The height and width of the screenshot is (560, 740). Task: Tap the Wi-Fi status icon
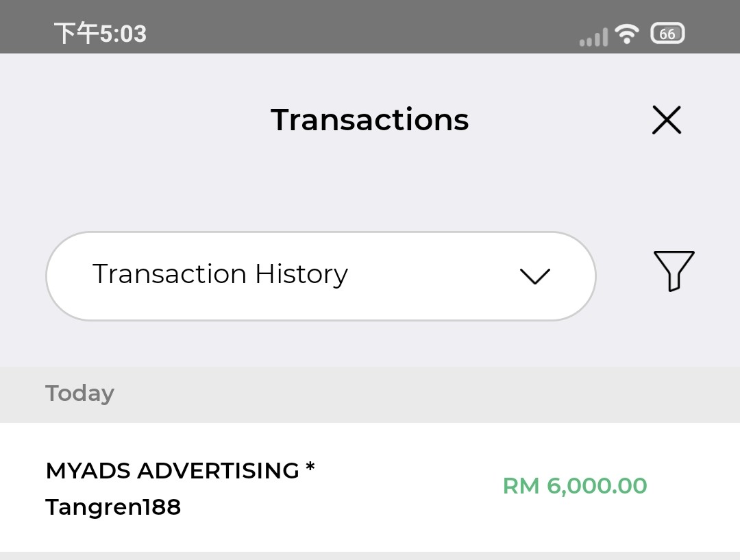click(626, 34)
